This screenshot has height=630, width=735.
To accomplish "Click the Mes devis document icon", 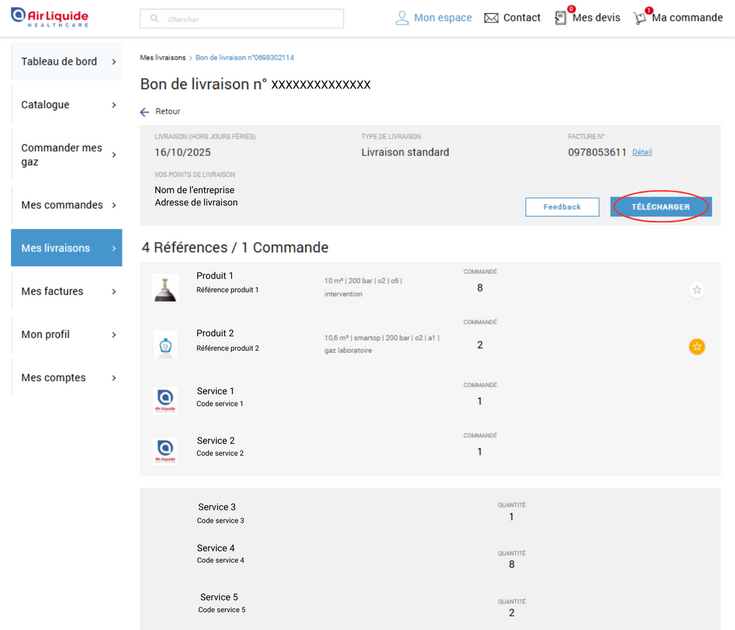I will [560, 18].
